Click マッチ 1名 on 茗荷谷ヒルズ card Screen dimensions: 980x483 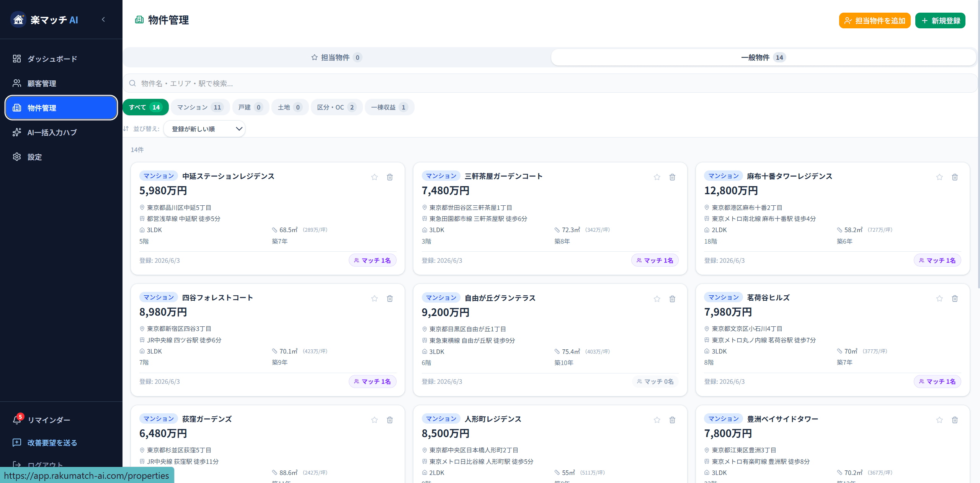point(938,381)
